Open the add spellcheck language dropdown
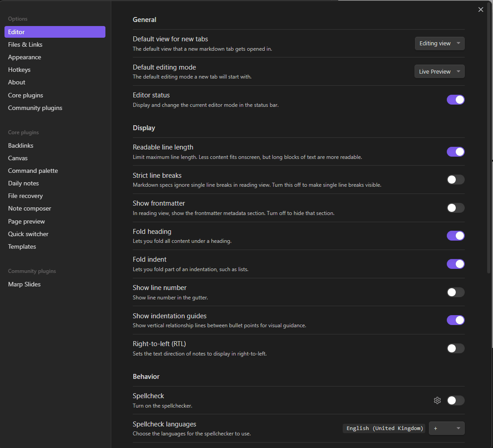This screenshot has width=493, height=448. (446, 428)
